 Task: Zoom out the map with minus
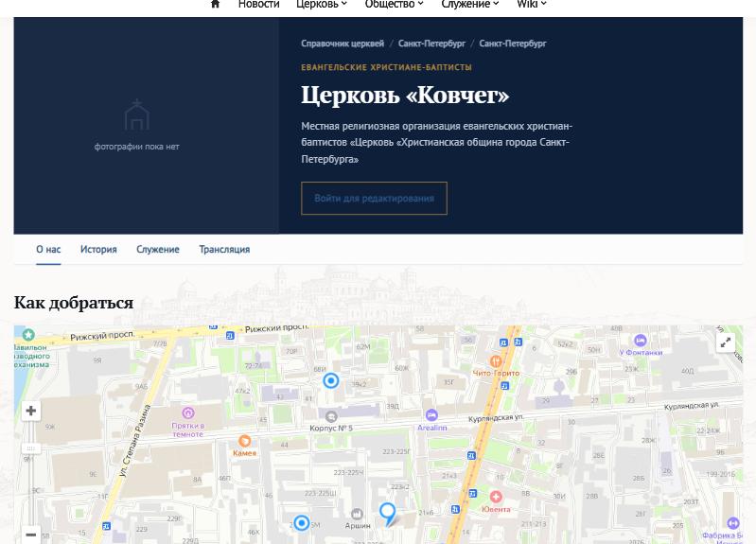click(31, 535)
